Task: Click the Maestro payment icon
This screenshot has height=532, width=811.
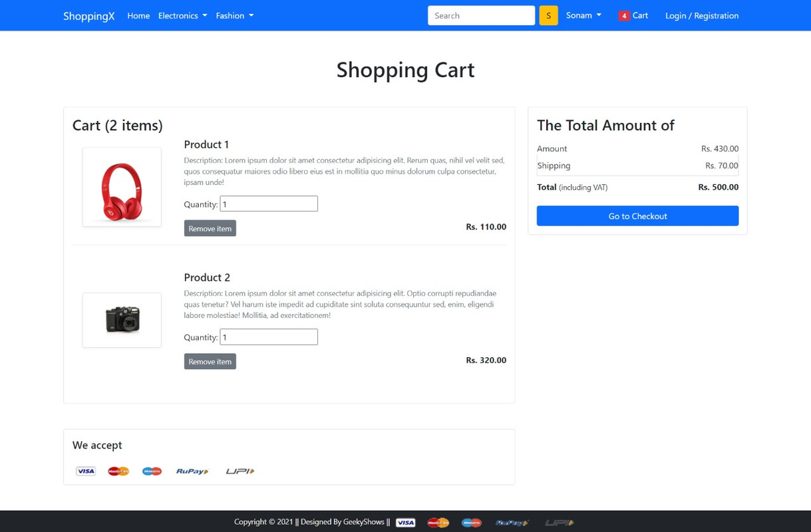Action: (x=152, y=471)
